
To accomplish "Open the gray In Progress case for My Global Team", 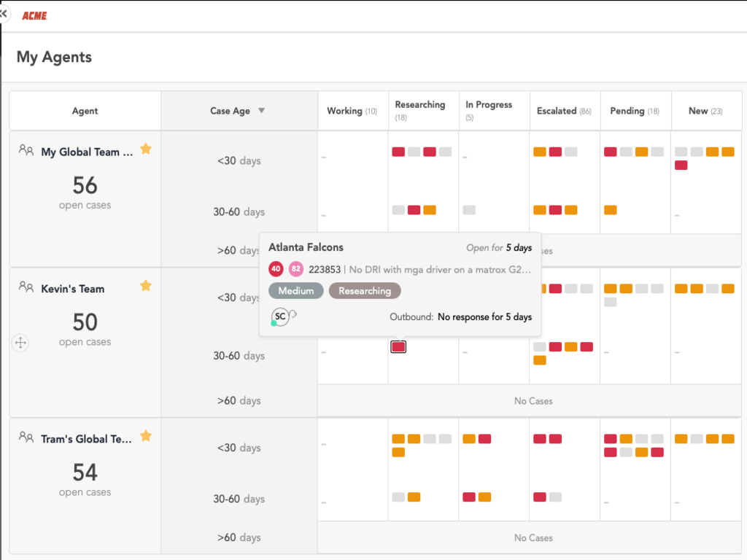I will coord(469,210).
